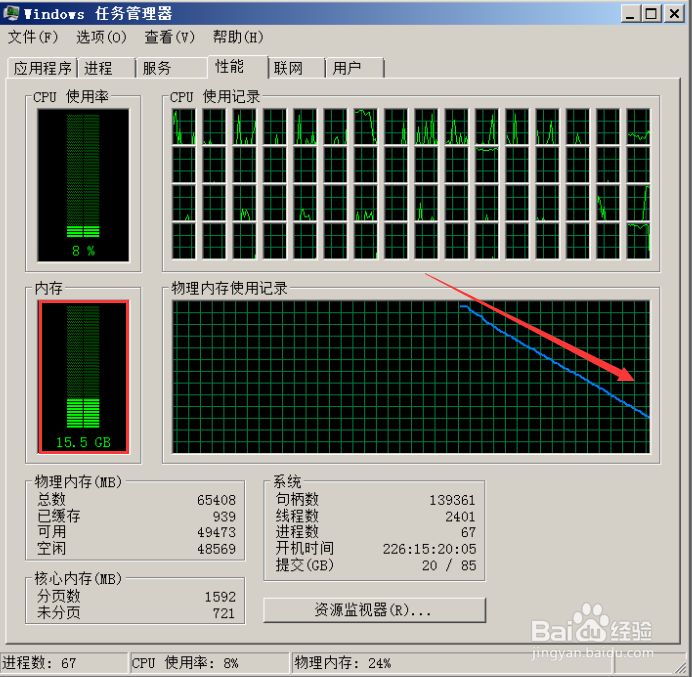
Task: Click the 总数 value 65408
Action: [216, 500]
